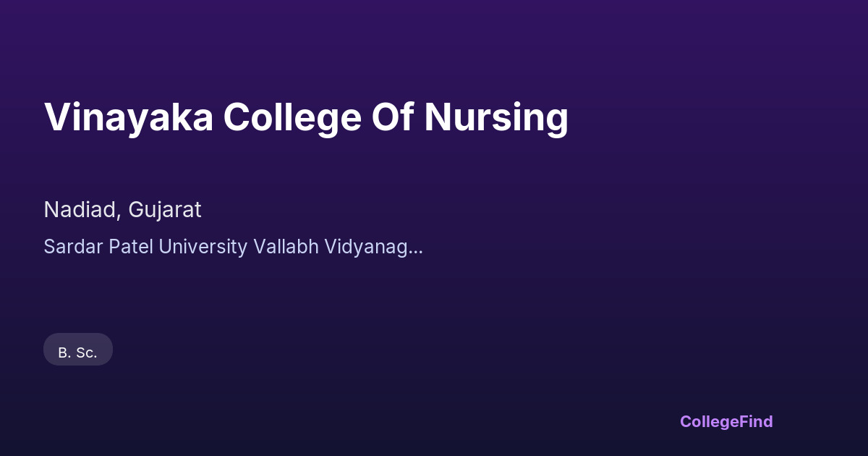Screen dimensions: 868x456
Task: Click the B. Sc. course tag
Action: pos(78,352)
